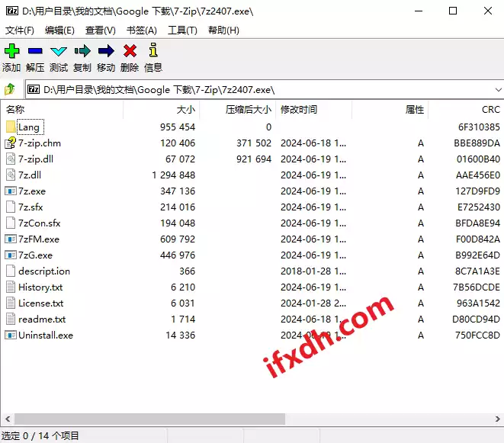Click the scrollbar right arrow

497,419
